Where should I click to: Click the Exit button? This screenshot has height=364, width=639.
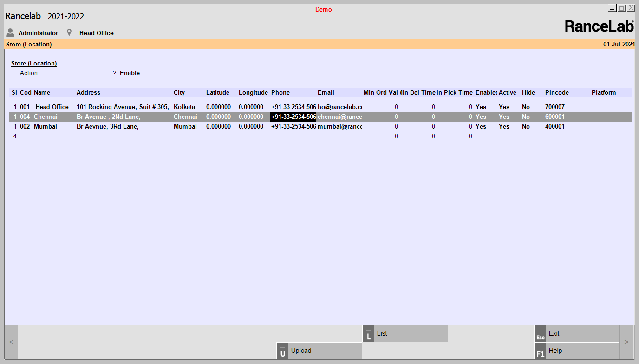[x=577, y=334]
